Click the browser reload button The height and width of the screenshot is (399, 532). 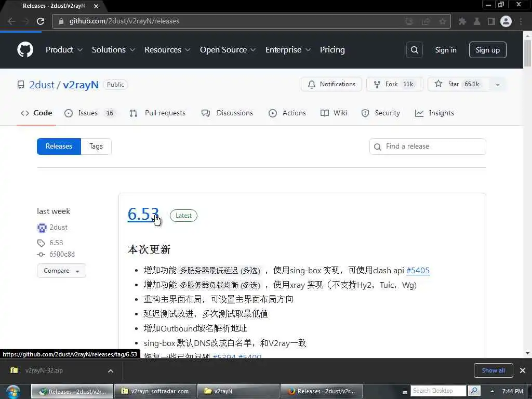click(x=41, y=21)
